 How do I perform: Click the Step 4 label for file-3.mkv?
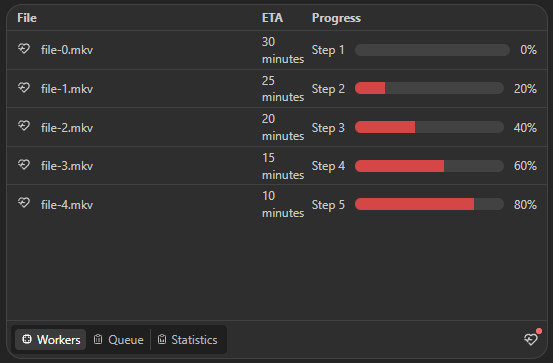(328, 166)
